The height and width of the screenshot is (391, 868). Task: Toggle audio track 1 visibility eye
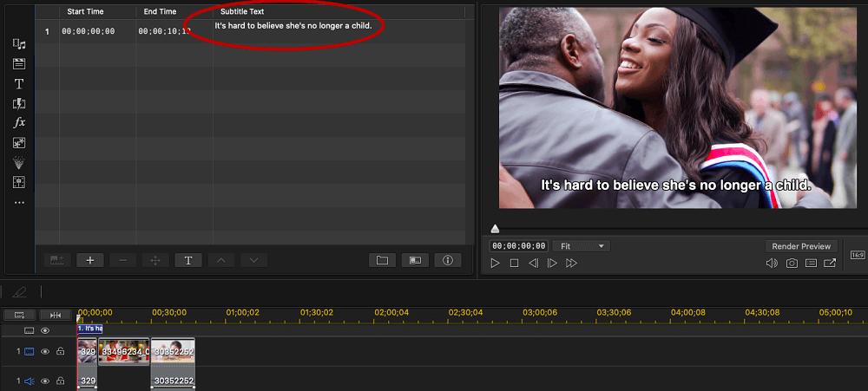point(45,381)
